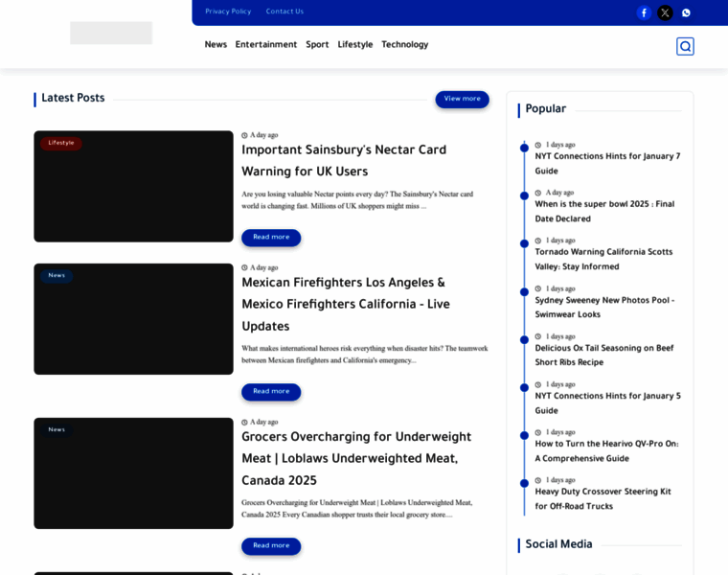Click the site logo placeholder
This screenshot has width=728, height=575.
pyautogui.click(x=111, y=34)
